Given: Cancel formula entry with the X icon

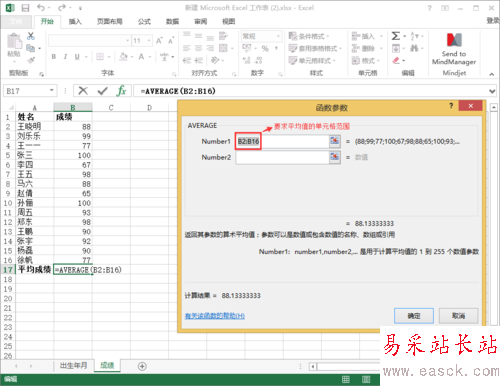Looking at the screenshot, I should coord(83,91).
